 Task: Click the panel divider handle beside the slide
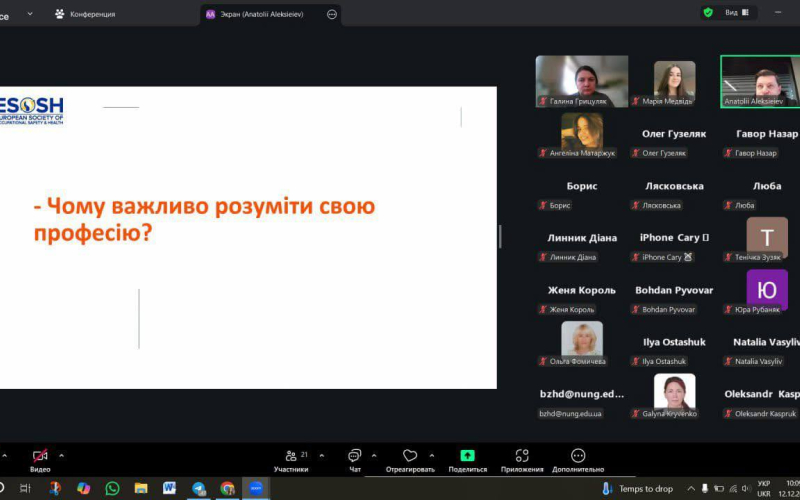500,237
